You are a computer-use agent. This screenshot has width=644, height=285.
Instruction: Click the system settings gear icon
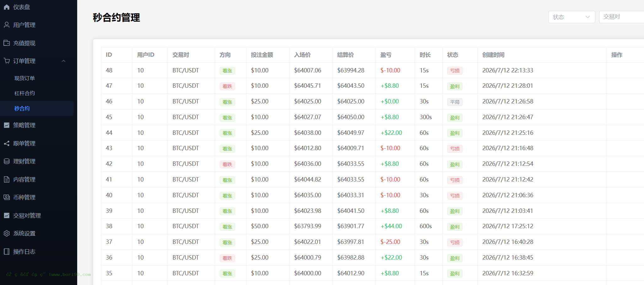[x=7, y=233]
